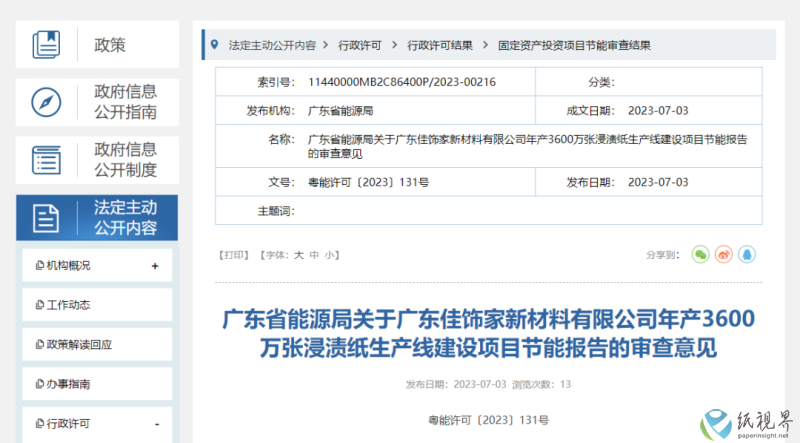Share the article to Weibo
800x443 pixels.
click(723, 254)
